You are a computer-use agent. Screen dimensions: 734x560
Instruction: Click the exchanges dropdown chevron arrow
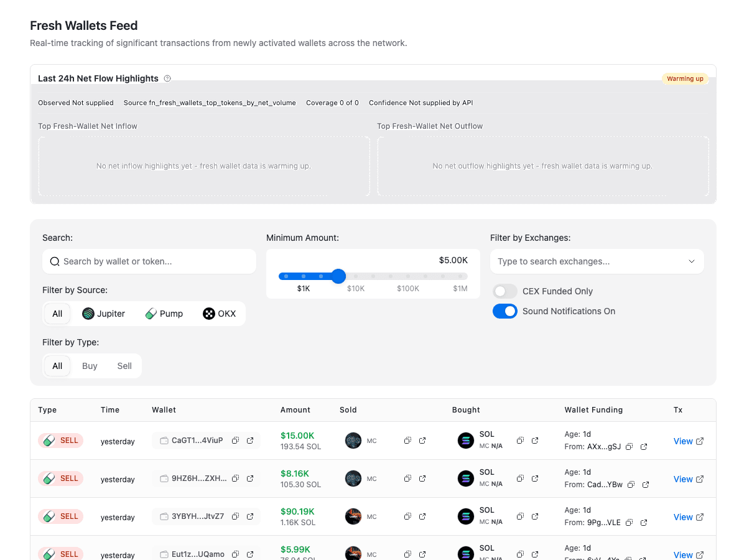tap(692, 261)
